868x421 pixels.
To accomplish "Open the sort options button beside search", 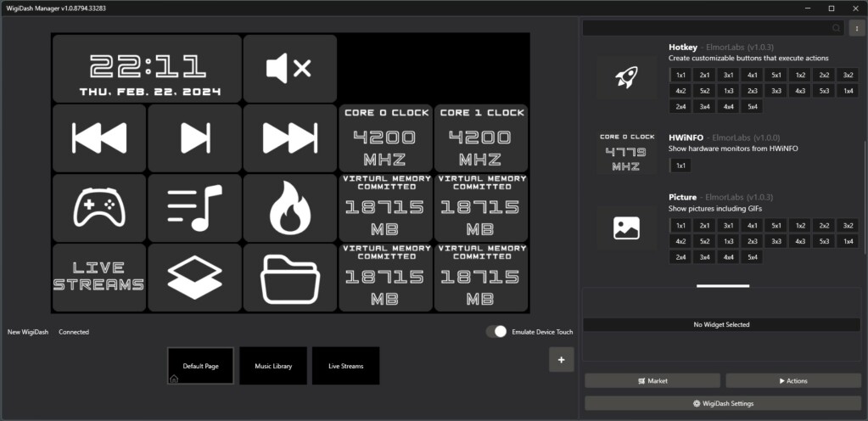I will click(x=855, y=28).
